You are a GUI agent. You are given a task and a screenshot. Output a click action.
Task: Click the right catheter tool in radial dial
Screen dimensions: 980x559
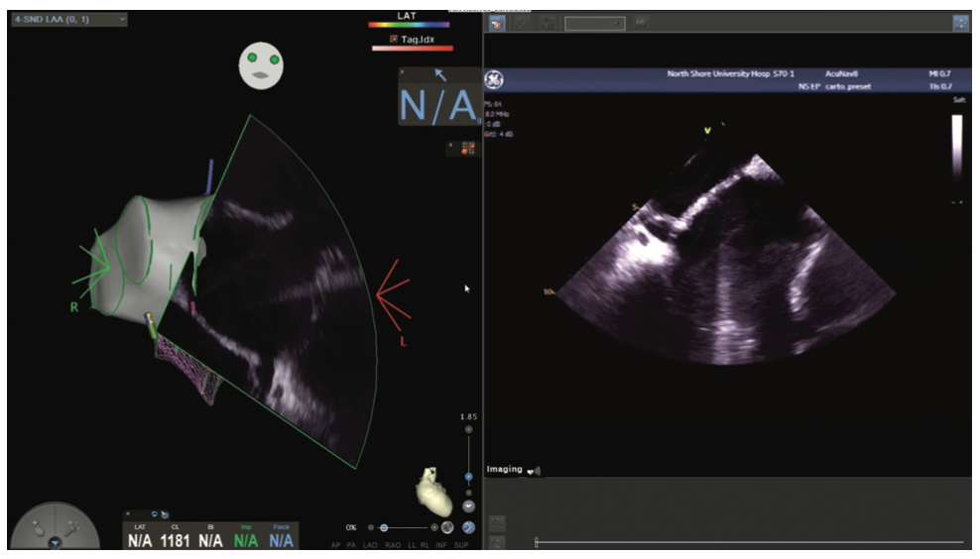[71, 529]
